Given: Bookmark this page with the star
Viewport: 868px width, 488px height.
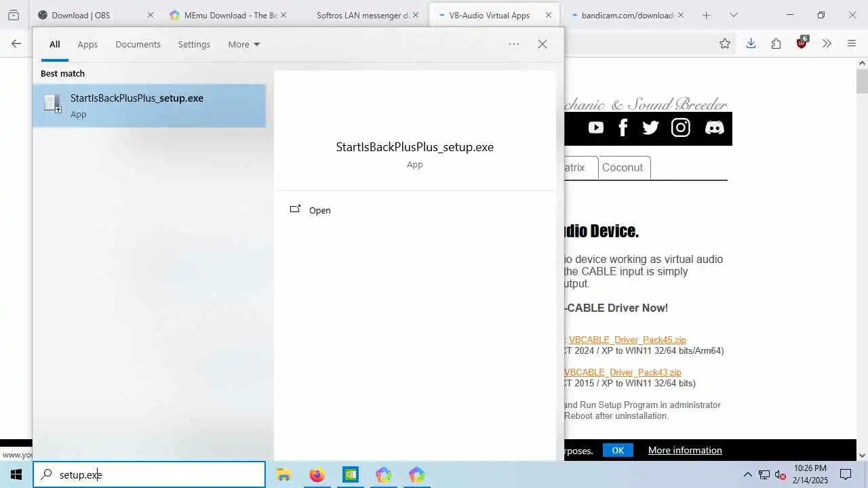Looking at the screenshot, I should coord(725,43).
